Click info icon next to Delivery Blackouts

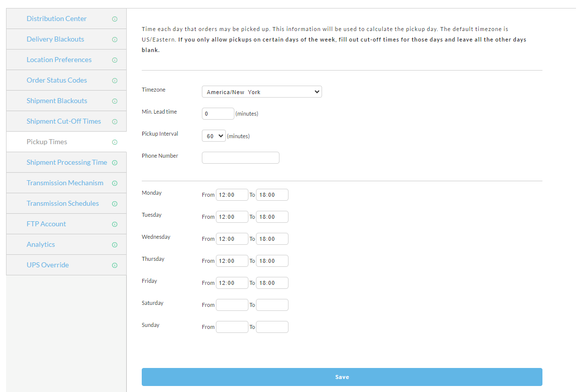[x=115, y=40]
